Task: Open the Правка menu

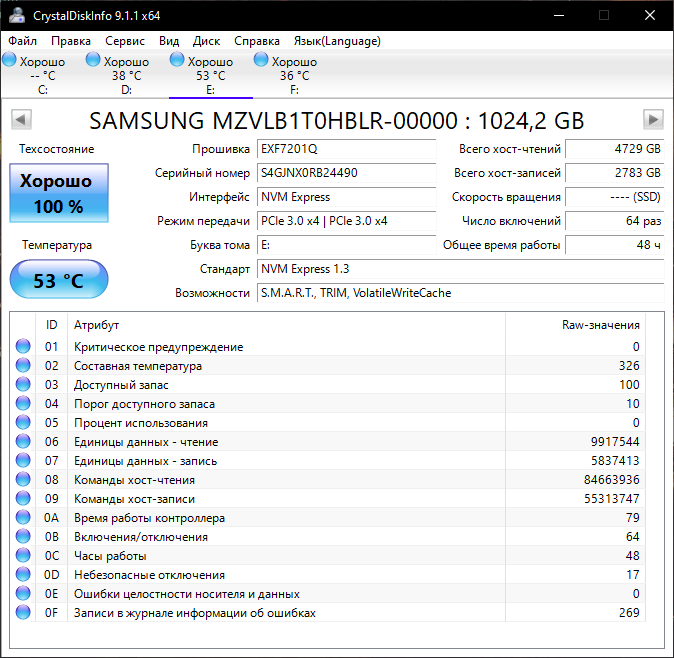Action: click(71, 41)
